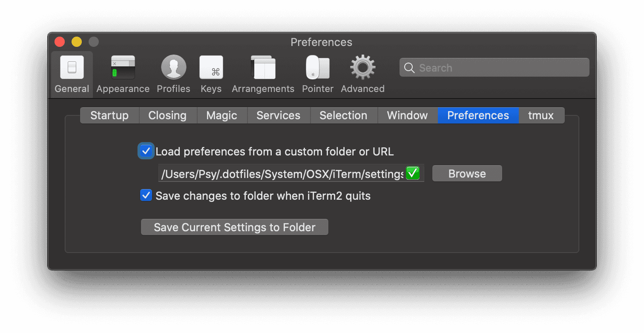644x333 pixels.
Task: Select the Magic tab
Action: point(222,115)
